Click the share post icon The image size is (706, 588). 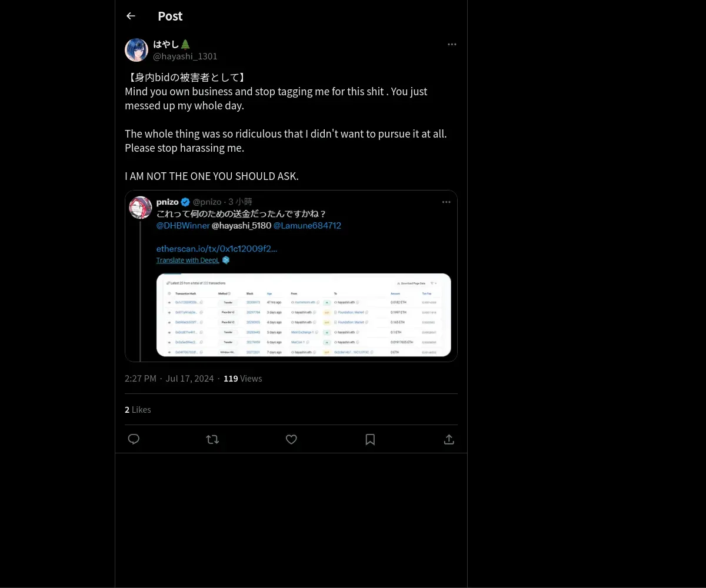[x=449, y=439]
